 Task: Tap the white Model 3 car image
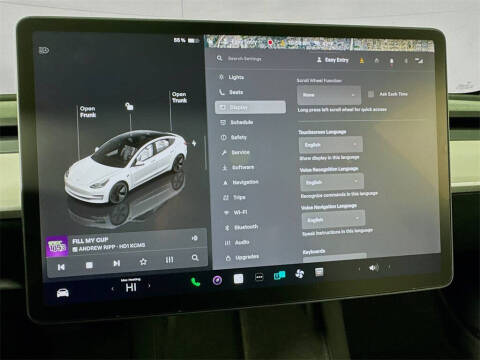127,167
